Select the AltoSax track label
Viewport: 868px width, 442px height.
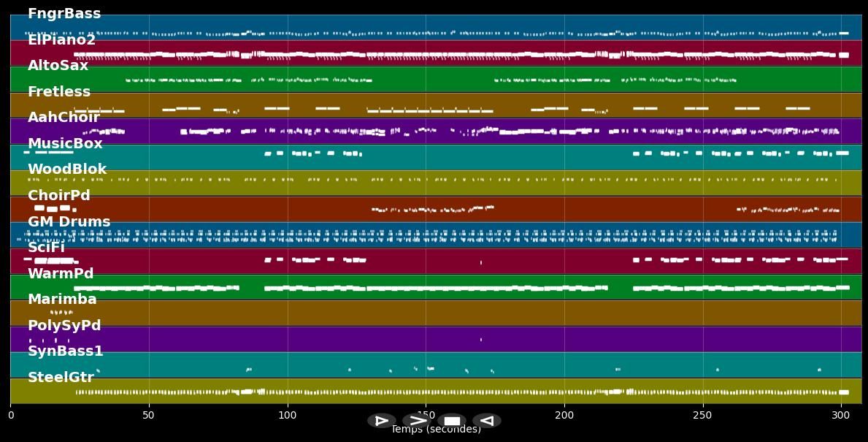coord(58,66)
